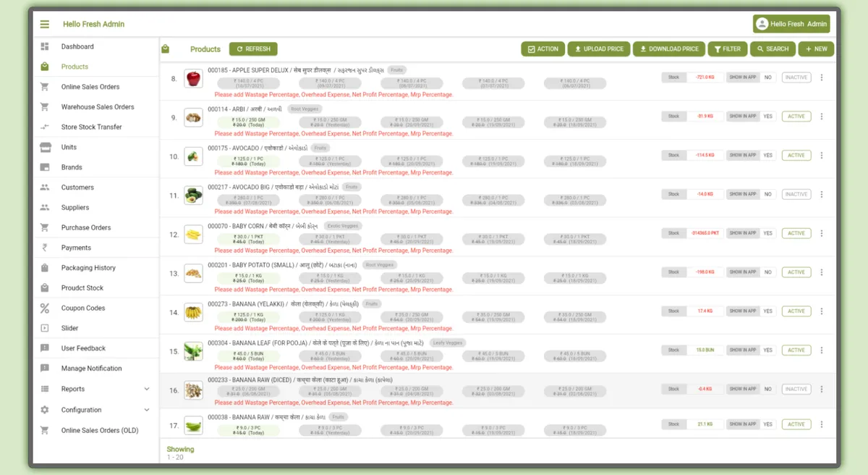This screenshot has height=475, width=868.
Task: Click the Purchase Orders cart icon
Action: [45, 227]
